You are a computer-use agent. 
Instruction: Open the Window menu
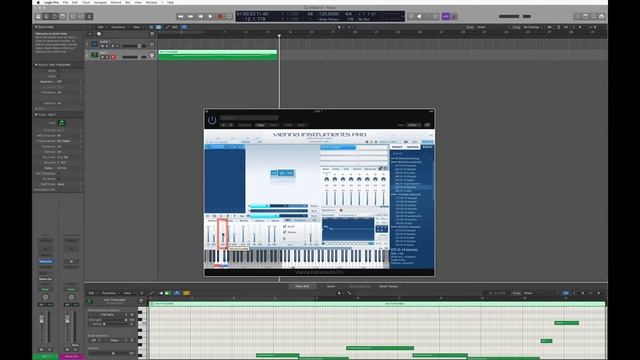coord(151,2)
